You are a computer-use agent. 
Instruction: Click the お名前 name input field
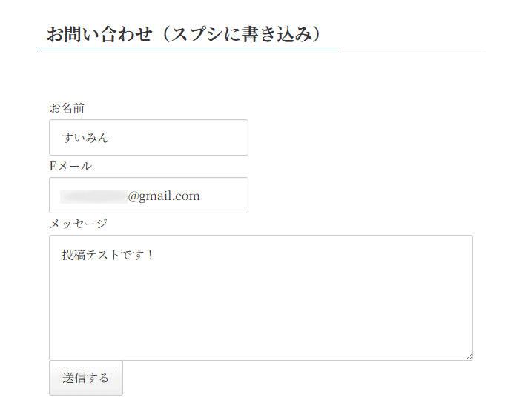click(x=148, y=138)
